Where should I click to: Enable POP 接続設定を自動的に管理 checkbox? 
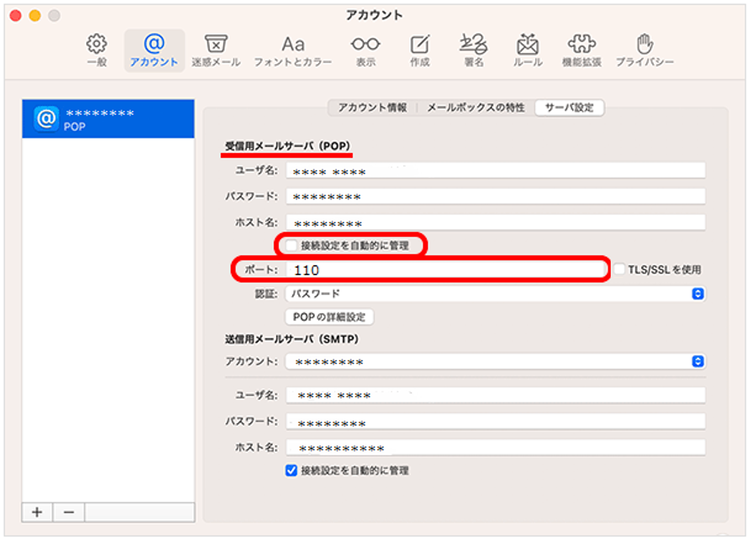tap(291, 245)
